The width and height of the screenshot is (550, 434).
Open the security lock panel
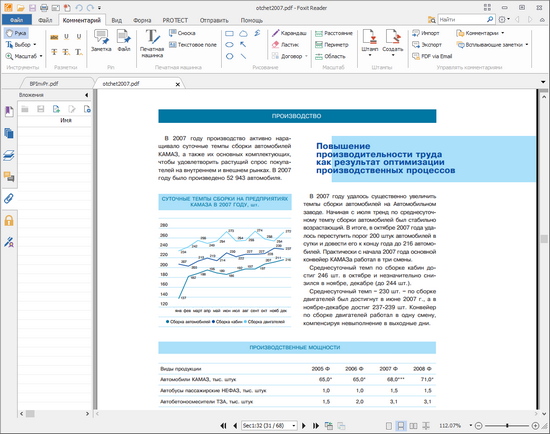coord(9,220)
